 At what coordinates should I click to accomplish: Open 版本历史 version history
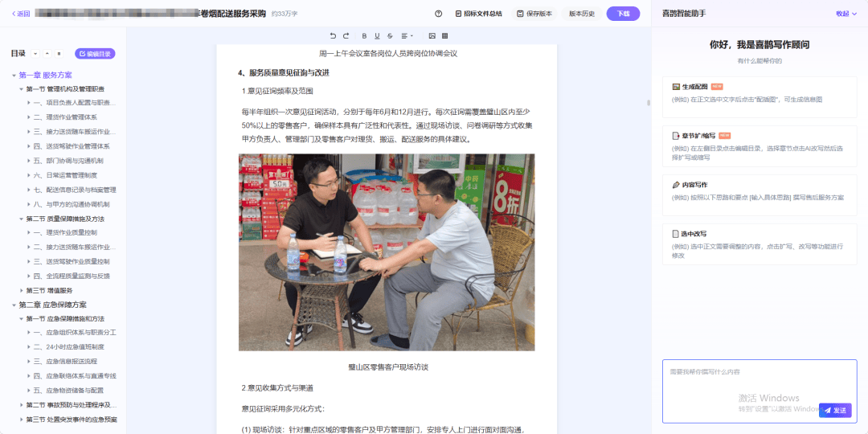582,14
